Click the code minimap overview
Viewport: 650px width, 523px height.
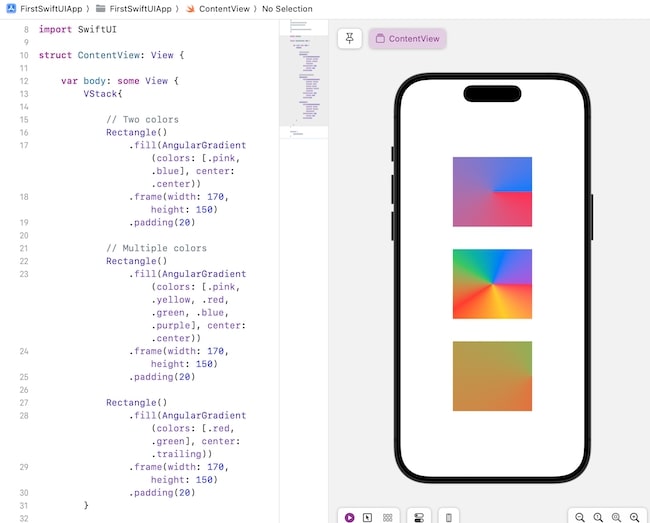click(x=304, y=79)
